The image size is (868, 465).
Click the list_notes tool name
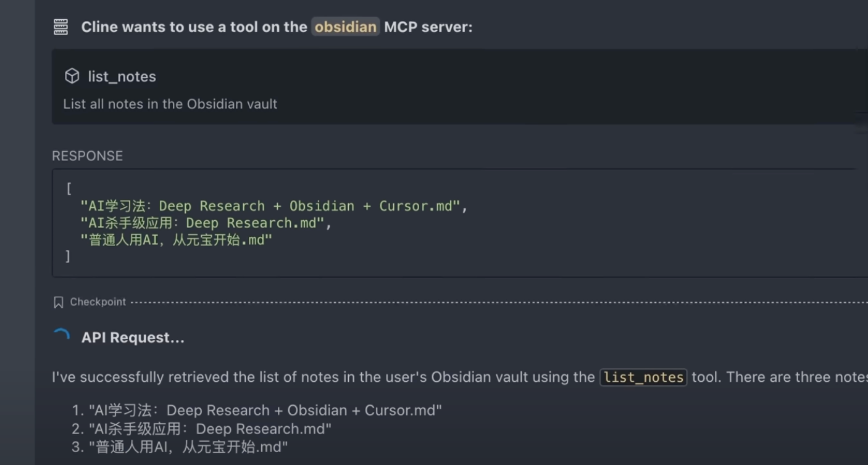[x=122, y=76]
